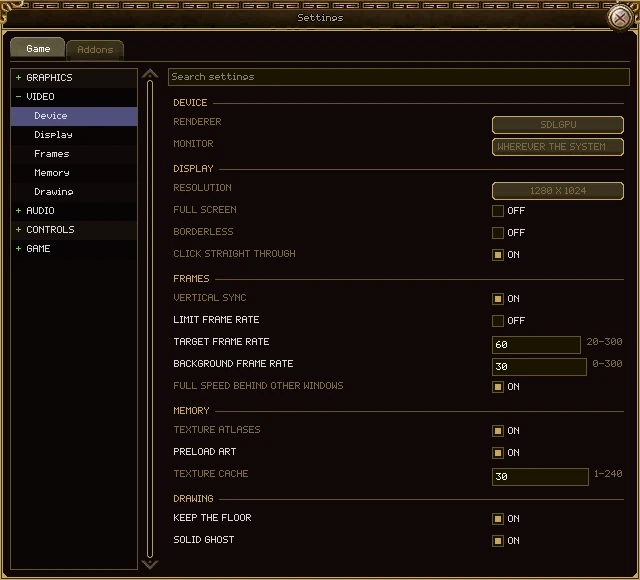The image size is (640, 580).
Task: Disable Preload Art checkbox
Action: [x=498, y=453]
